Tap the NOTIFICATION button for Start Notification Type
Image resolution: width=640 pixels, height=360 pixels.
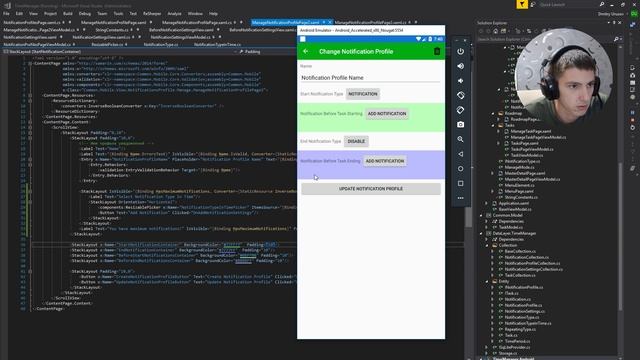[363, 94]
